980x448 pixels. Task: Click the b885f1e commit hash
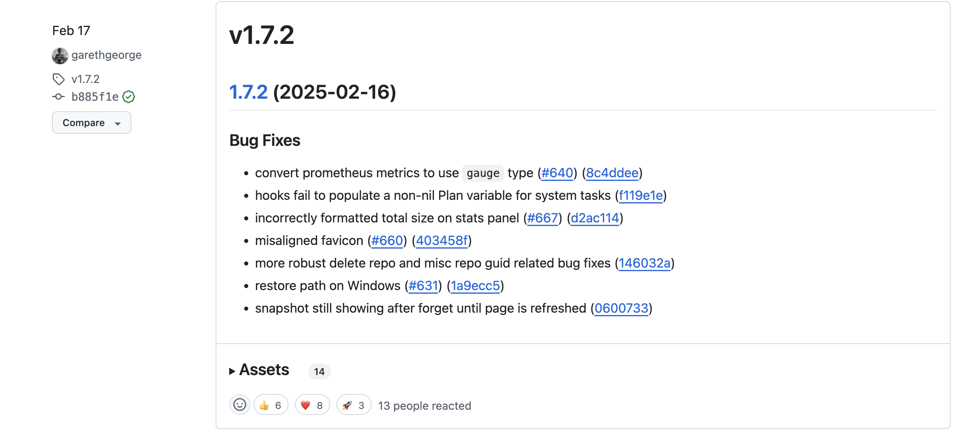pyautogui.click(x=95, y=97)
